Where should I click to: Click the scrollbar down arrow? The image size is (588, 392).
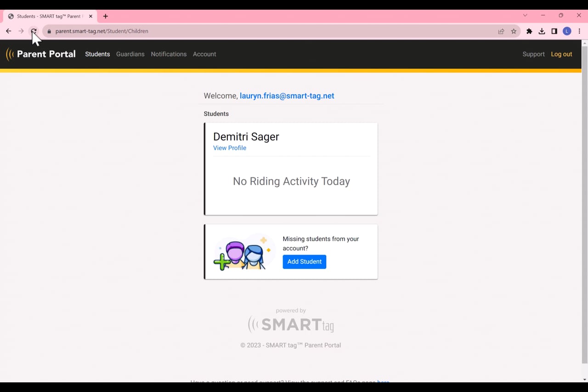coord(584,380)
